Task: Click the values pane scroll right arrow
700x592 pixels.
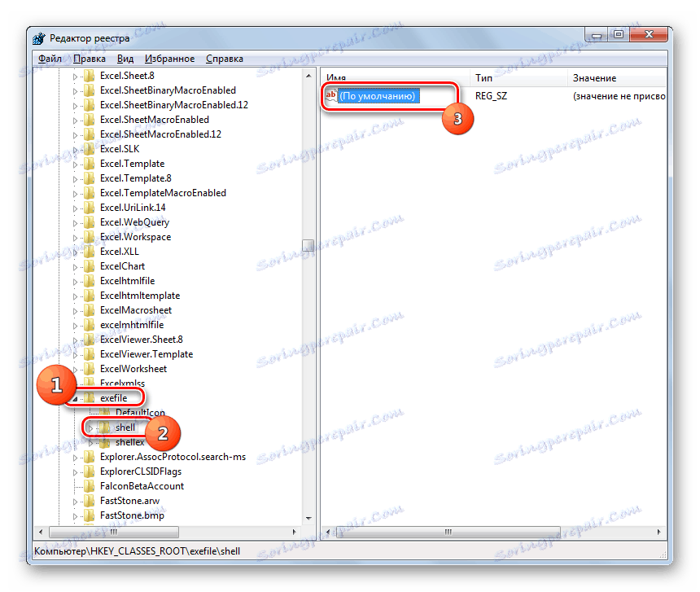Action: point(659,532)
